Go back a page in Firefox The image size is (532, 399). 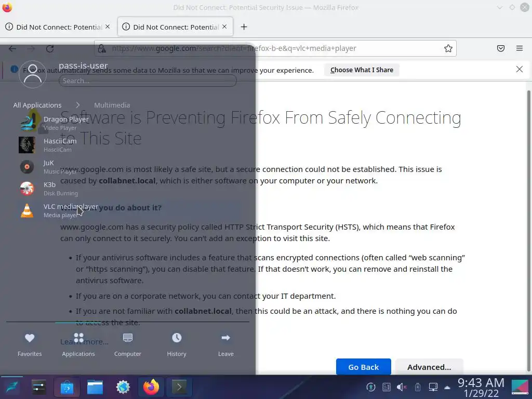point(12,48)
